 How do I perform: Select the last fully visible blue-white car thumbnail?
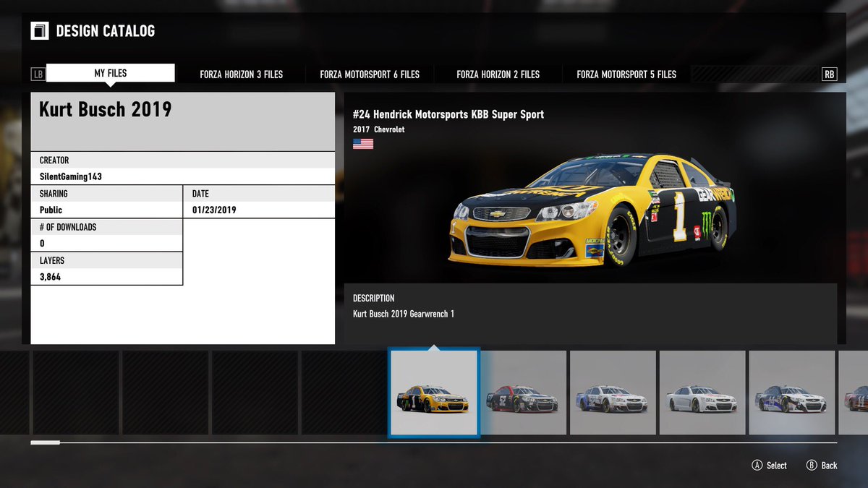click(x=791, y=393)
